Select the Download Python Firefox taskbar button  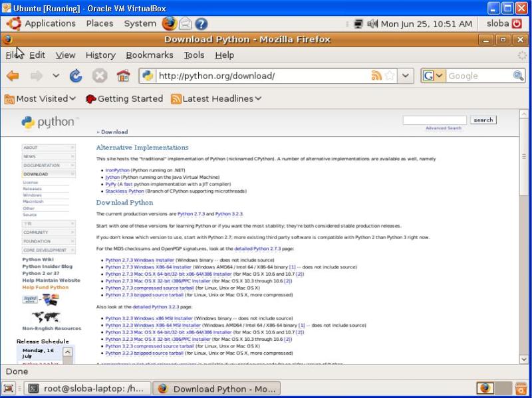point(217,389)
